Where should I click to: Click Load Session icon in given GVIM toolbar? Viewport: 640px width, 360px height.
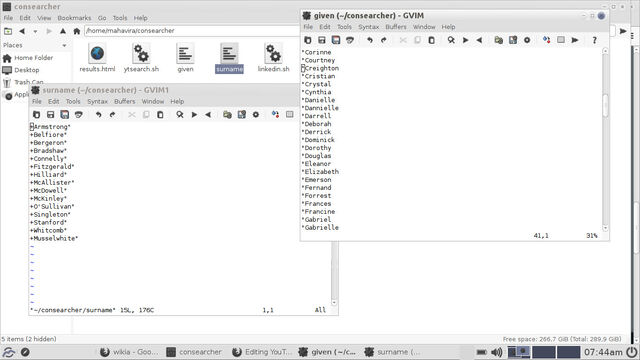tap(498, 40)
